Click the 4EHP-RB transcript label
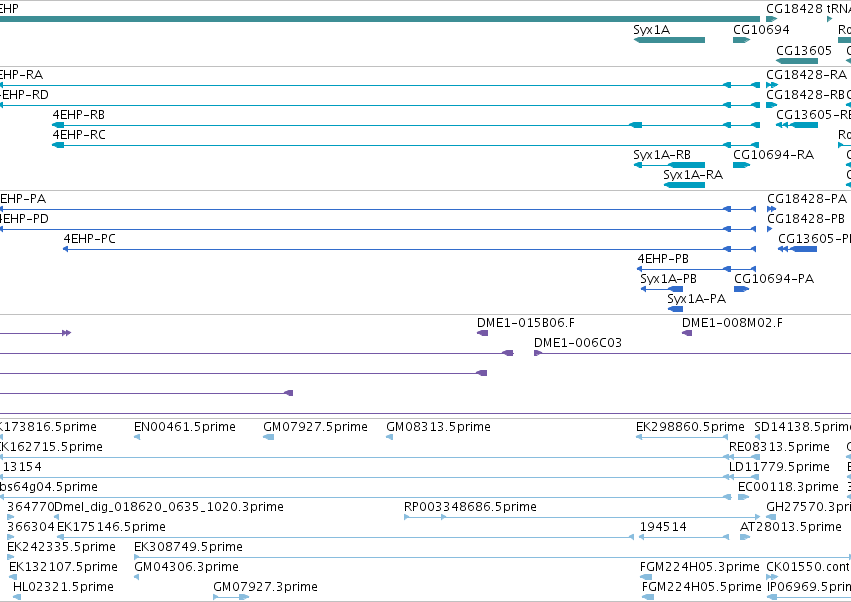 click(79, 115)
